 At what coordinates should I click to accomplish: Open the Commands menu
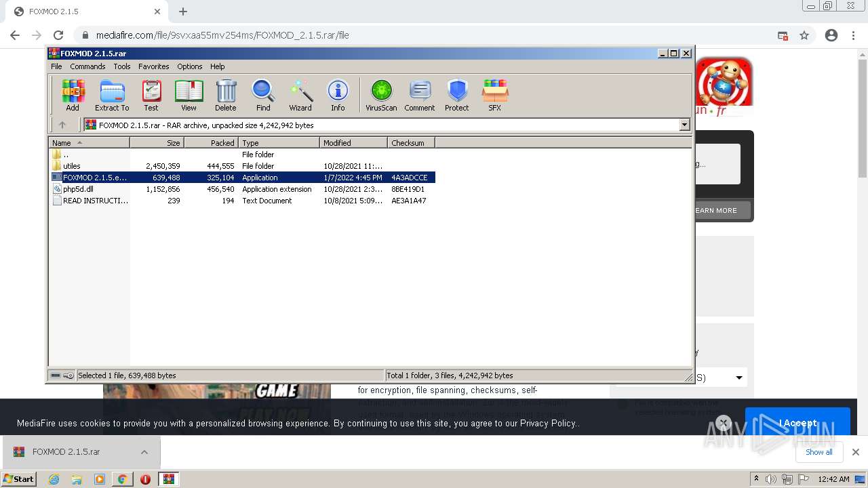87,66
